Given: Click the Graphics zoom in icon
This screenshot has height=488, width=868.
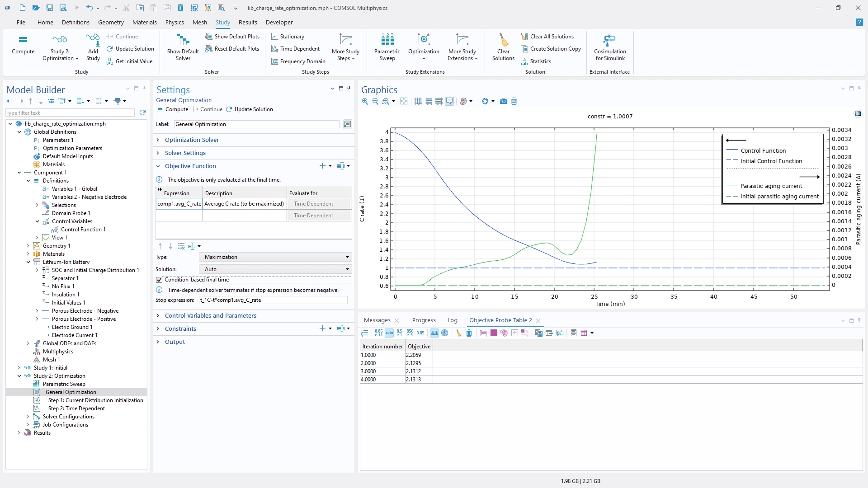Looking at the screenshot, I should 365,102.
